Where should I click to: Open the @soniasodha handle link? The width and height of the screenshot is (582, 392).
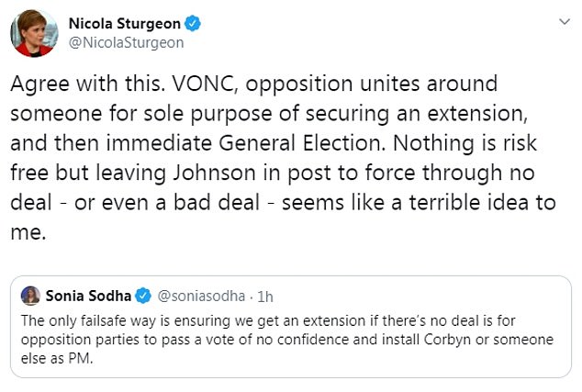point(195,296)
